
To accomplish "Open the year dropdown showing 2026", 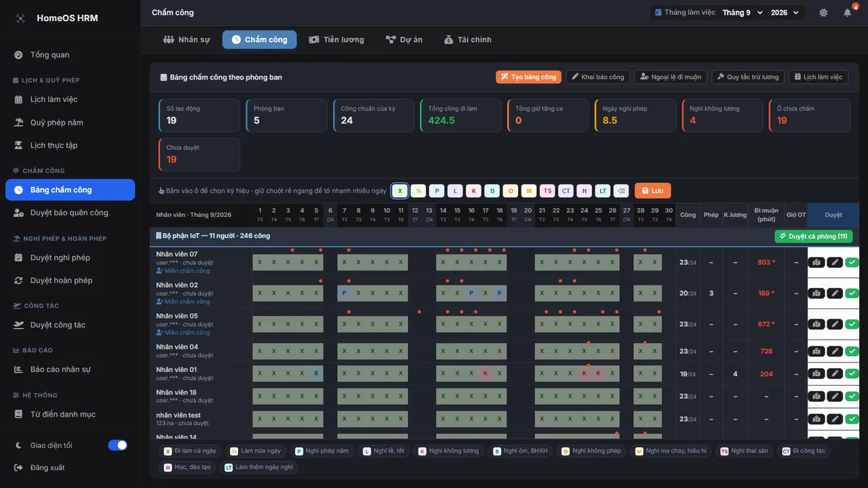I will point(785,13).
